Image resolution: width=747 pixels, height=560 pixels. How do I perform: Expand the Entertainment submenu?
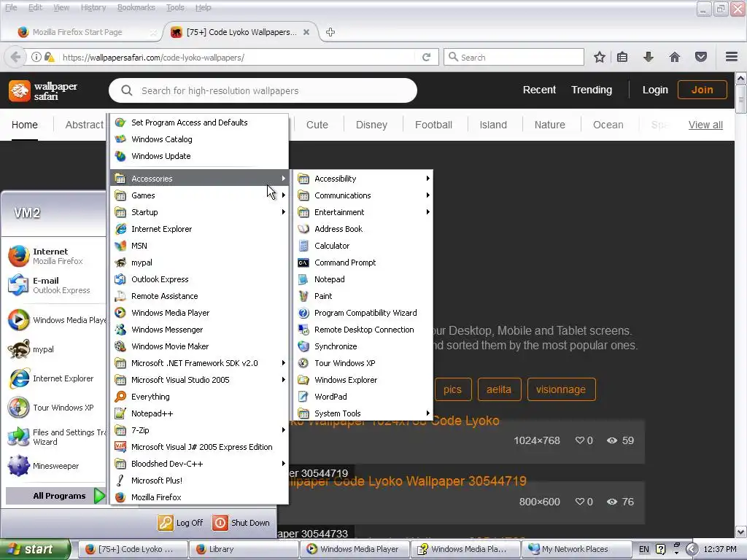363,212
